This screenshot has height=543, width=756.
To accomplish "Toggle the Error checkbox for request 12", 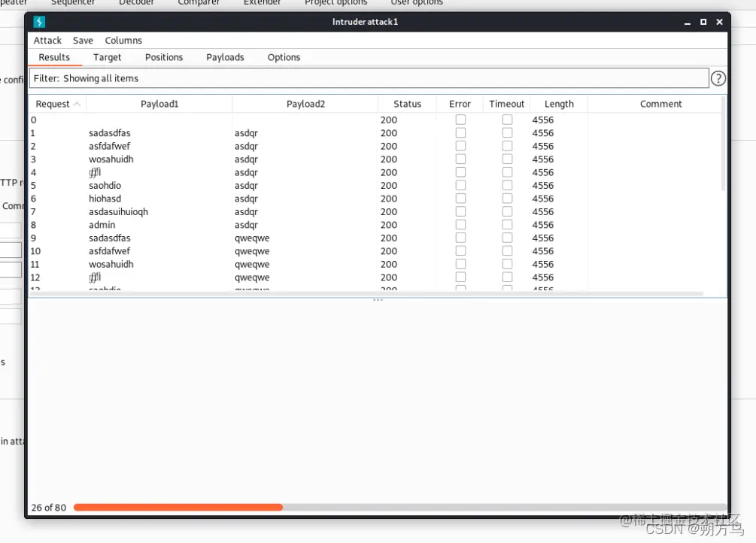I will click(460, 278).
